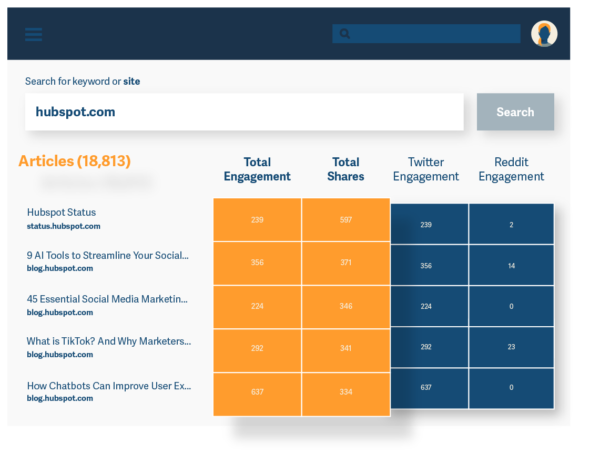This screenshot has width=600, height=463.
Task: Select Reddit engagement cell 2
Action: coord(511,224)
